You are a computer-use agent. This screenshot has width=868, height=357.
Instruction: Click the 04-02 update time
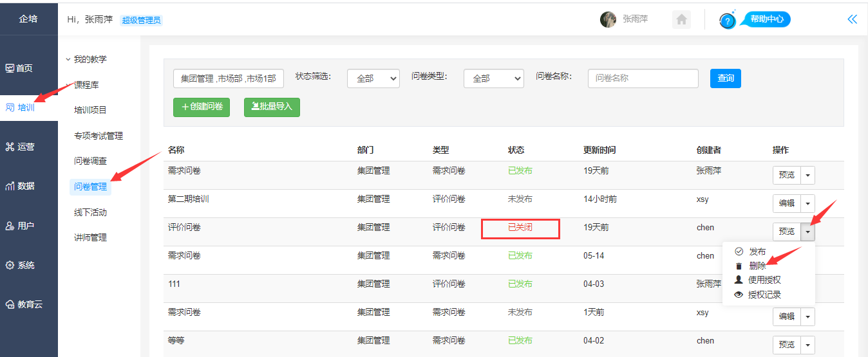pyautogui.click(x=594, y=340)
